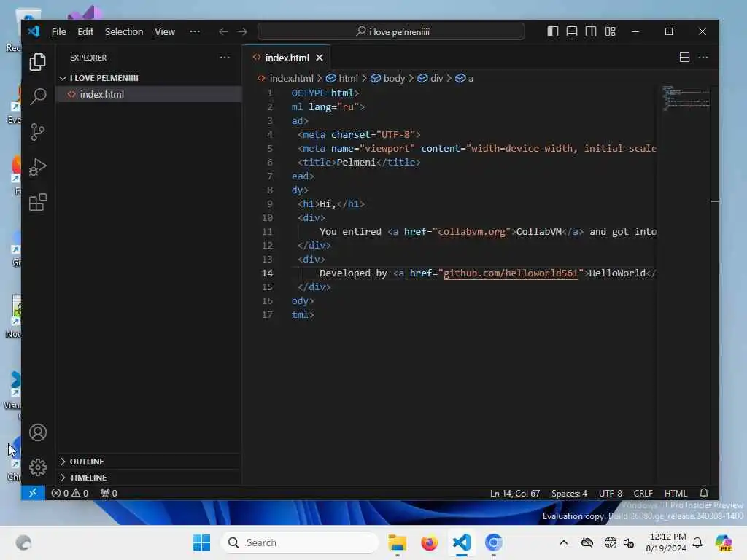747x560 pixels.
Task: Change encoding via UTF-8 status item
Action: click(x=611, y=494)
